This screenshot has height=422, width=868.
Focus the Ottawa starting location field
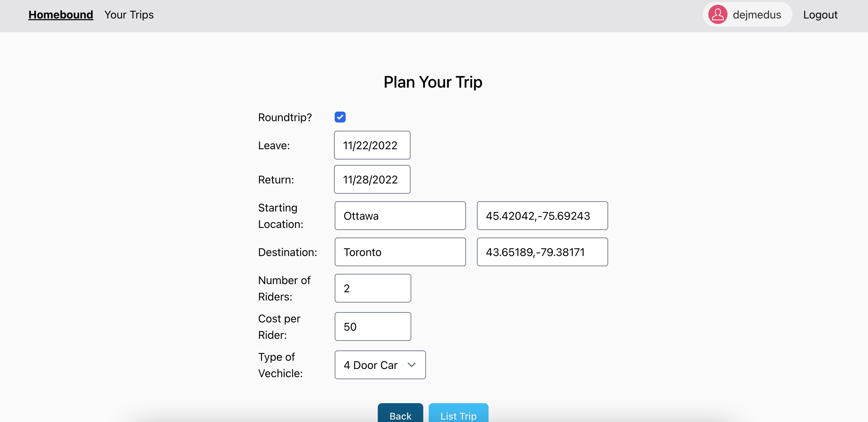coord(400,216)
